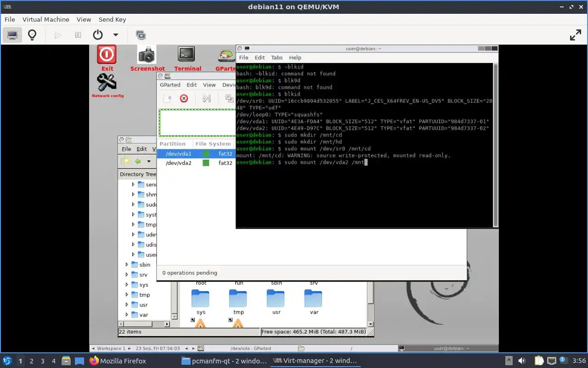The image size is (588, 368).
Task: Open the View menu in GParted window
Action: point(209,85)
